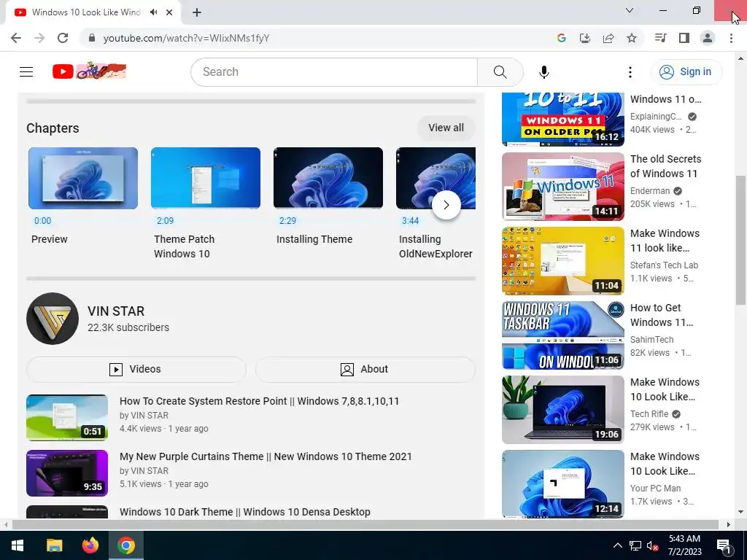Show hidden system tray icons

pos(617,545)
